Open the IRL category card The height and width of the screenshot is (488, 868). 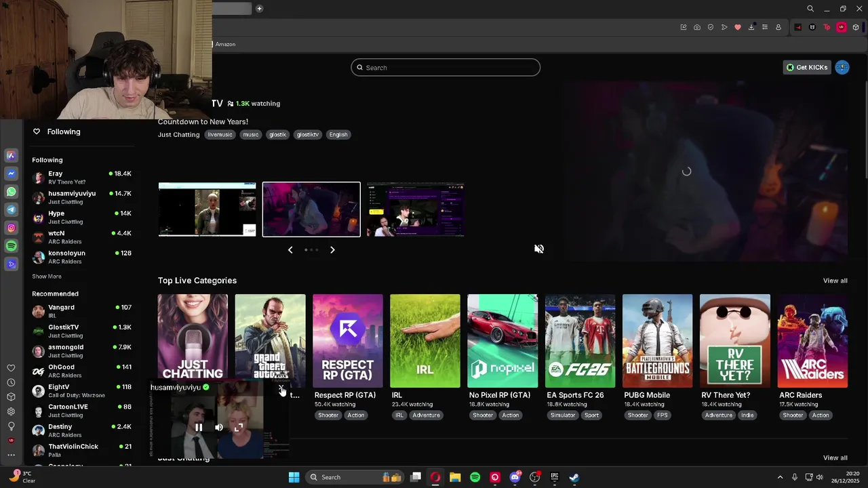[425, 341]
